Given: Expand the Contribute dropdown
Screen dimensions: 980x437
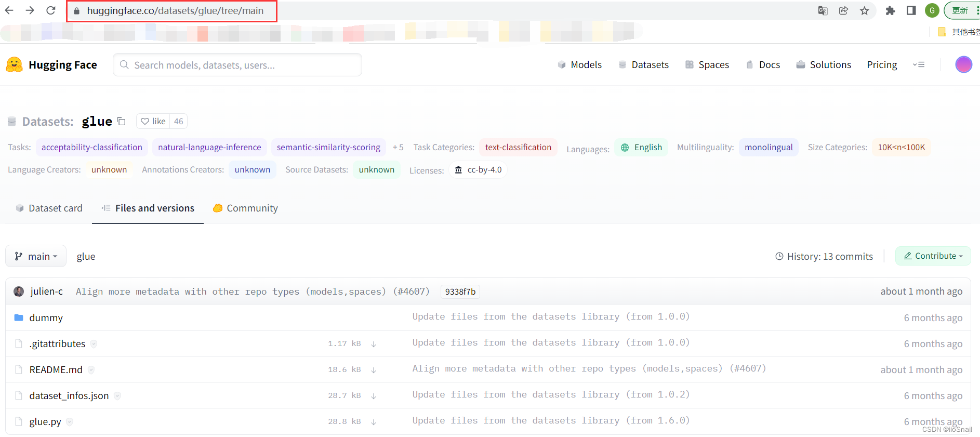Looking at the screenshot, I should [933, 256].
